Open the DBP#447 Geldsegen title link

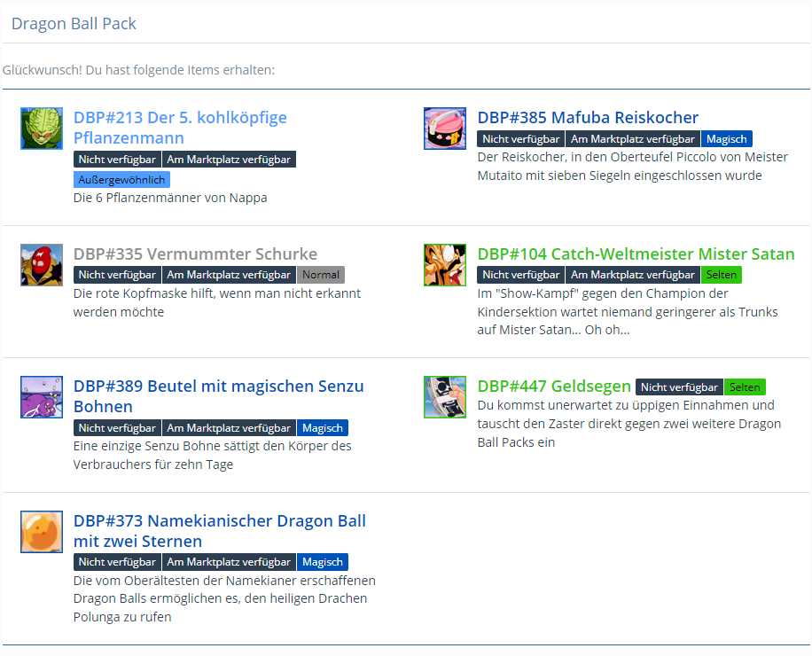[554, 387]
